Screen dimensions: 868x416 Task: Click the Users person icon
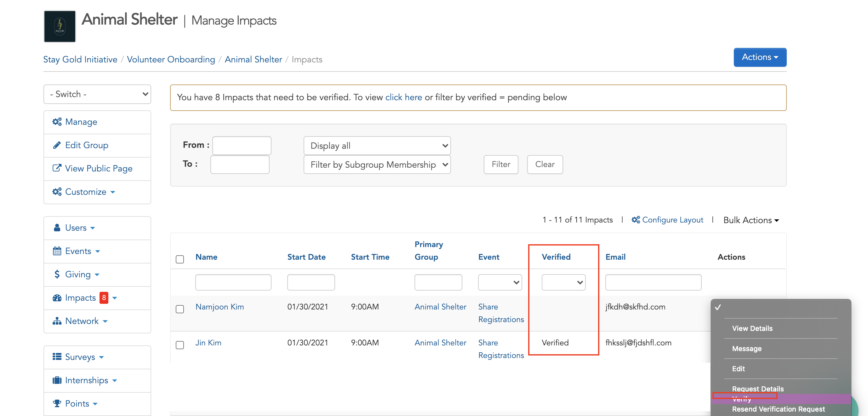pyautogui.click(x=57, y=228)
